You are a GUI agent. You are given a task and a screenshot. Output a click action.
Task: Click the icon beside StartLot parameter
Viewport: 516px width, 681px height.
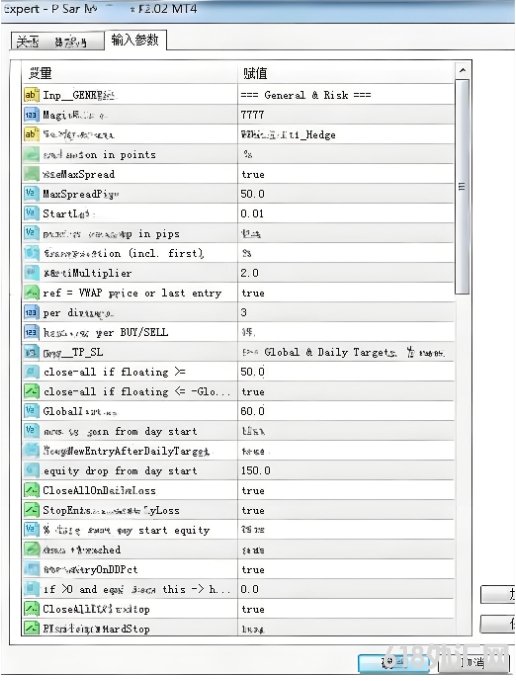[x=31, y=213]
